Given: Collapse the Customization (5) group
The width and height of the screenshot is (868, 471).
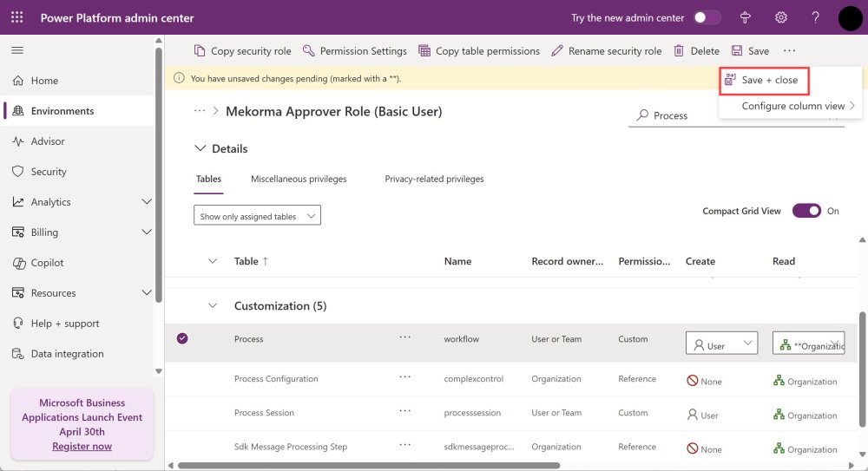Looking at the screenshot, I should pos(213,306).
